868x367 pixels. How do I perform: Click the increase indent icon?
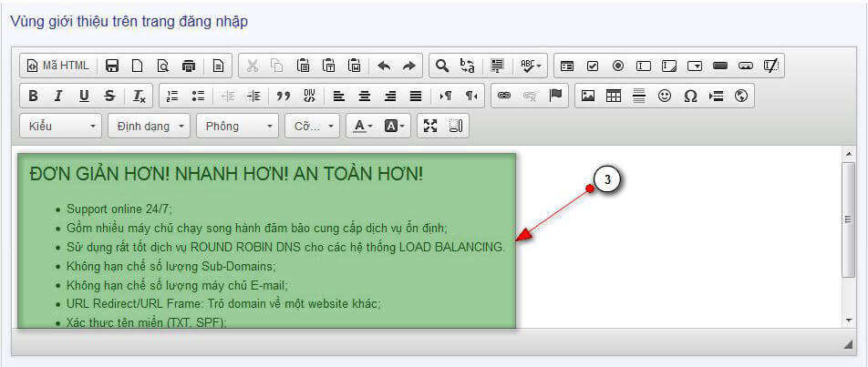tap(253, 97)
